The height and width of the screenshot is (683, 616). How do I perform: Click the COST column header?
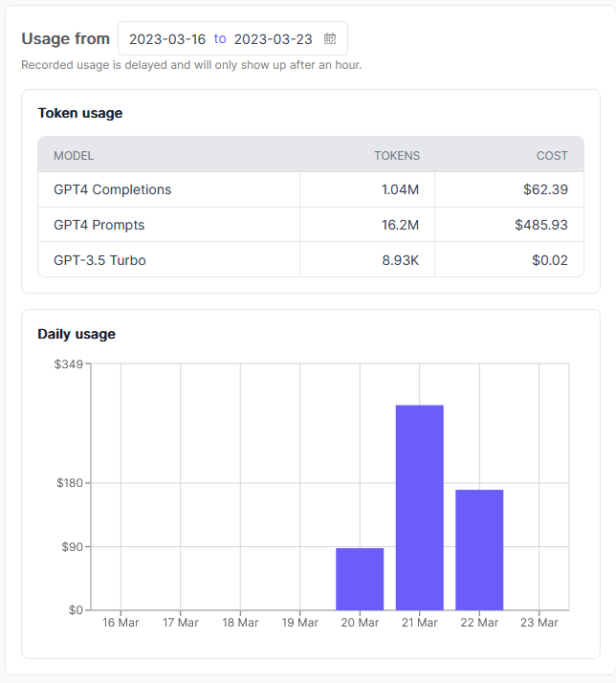click(x=552, y=155)
